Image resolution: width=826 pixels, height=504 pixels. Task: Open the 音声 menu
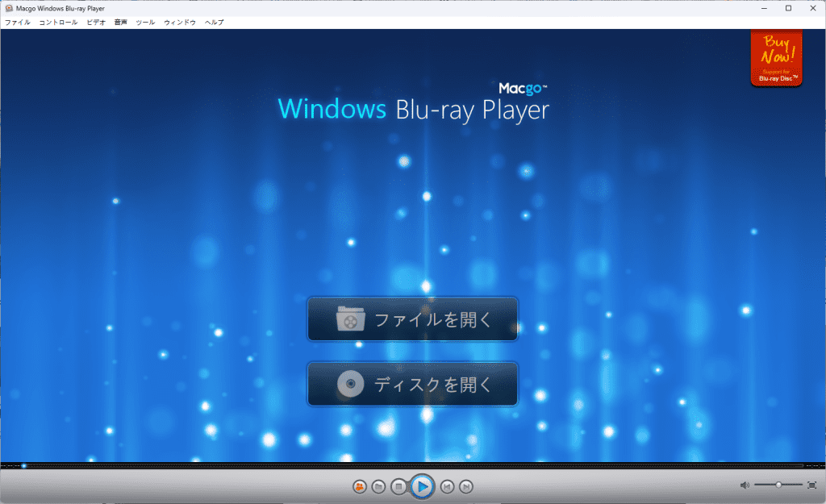pyautogui.click(x=121, y=22)
